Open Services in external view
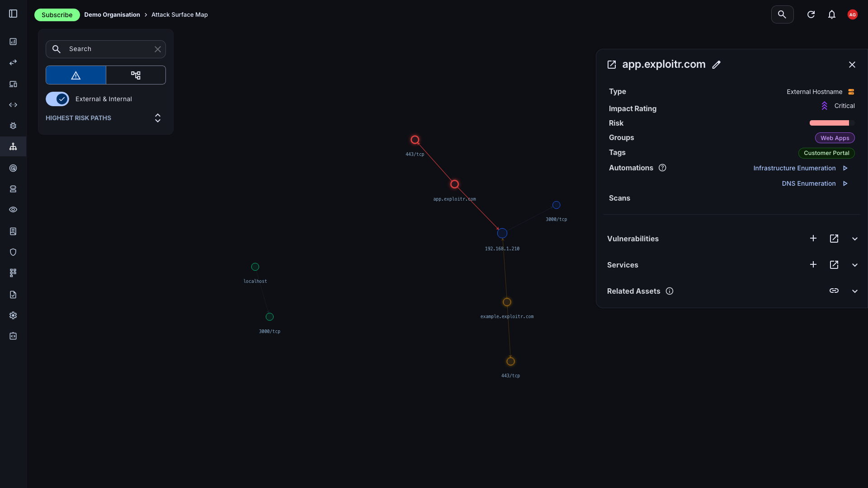This screenshot has width=868, height=488. 834,265
